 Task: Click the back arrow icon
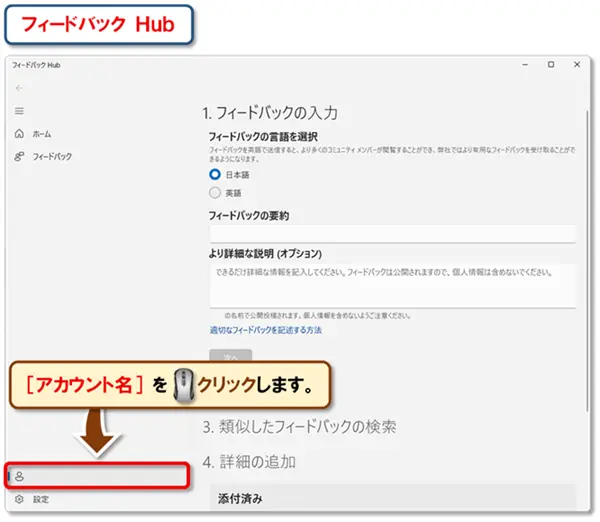click(19, 88)
